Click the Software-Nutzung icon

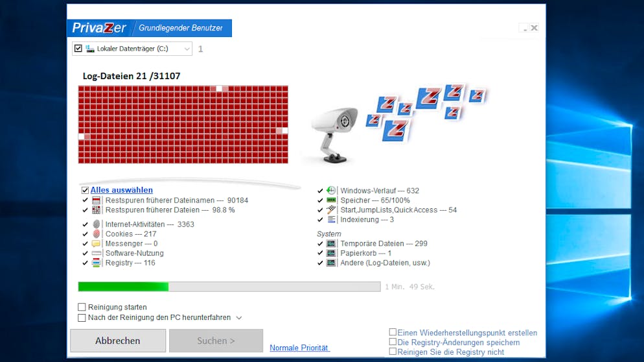pos(96,253)
